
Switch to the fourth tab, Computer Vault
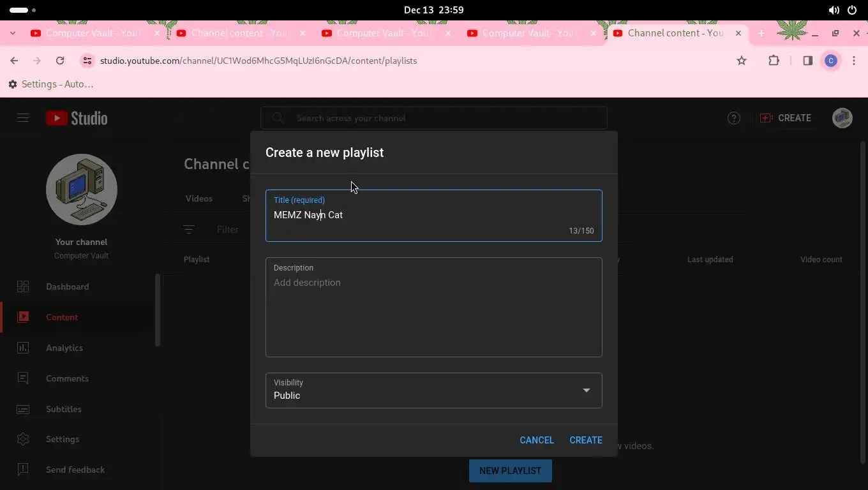[x=531, y=33]
